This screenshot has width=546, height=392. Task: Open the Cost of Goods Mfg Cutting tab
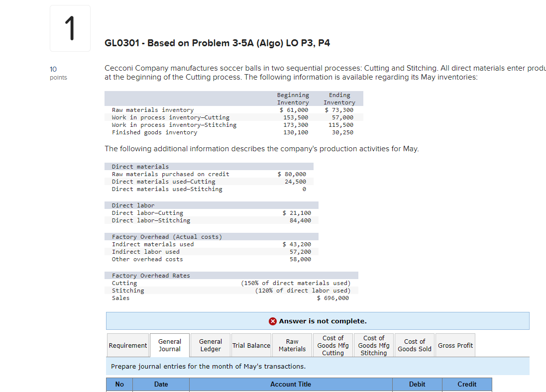coord(332,345)
